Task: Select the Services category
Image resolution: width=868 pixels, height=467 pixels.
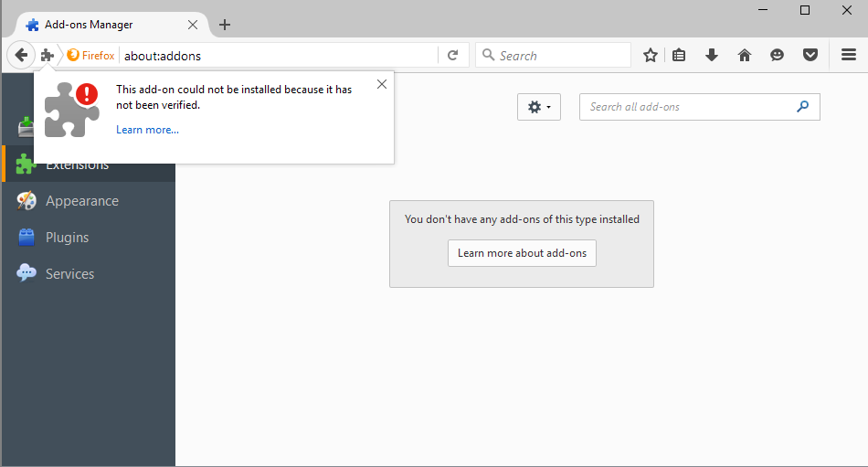Action: 89,273
